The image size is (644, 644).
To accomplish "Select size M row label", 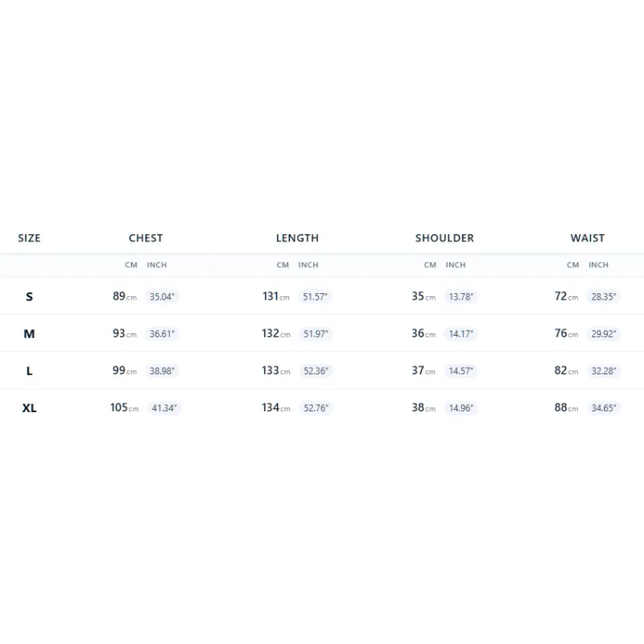I will click(29, 334).
